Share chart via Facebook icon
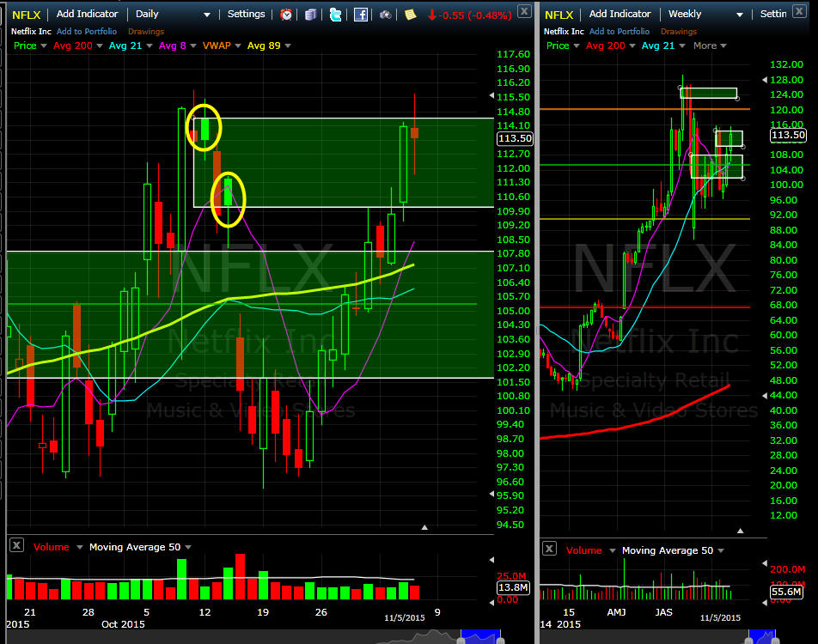Viewport: 818px width, 644px height. (361, 15)
